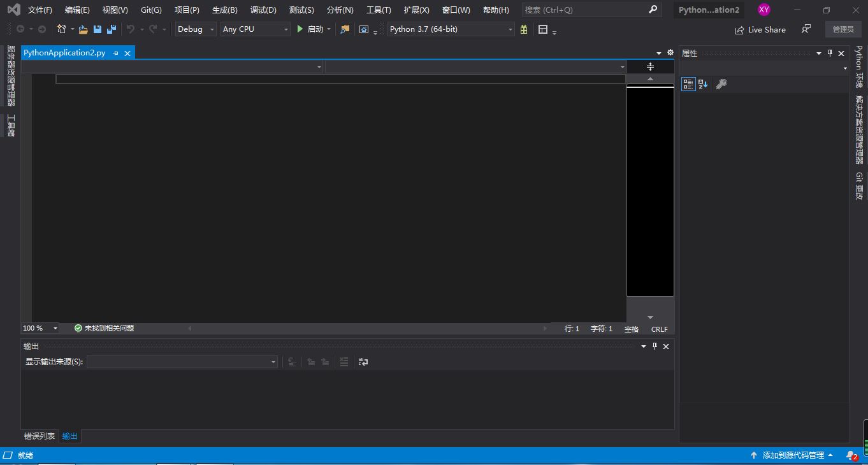
Task: Toggle the alphabetical sort in Properties panel
Action: pos(702,83)
